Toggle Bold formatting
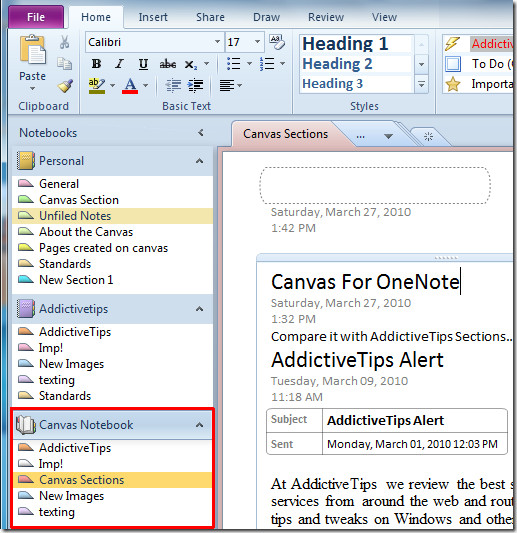 (97, 64)
